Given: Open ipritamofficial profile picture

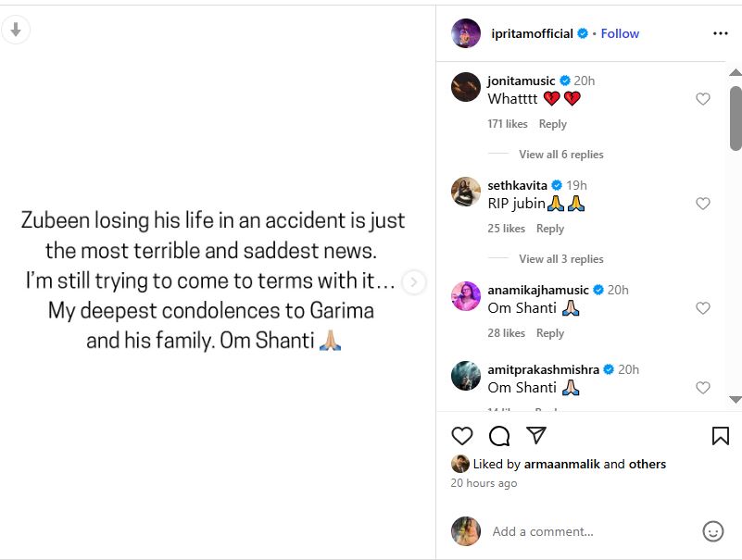Looking at the screenshot, I should pos(466,33).
